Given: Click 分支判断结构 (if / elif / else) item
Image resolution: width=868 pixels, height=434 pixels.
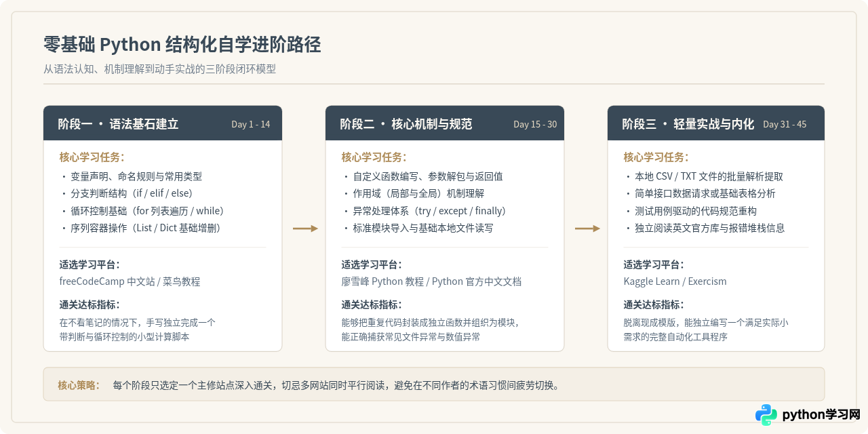Looking at the screenshot, I should pyautogui.click(x=131, y=193).
